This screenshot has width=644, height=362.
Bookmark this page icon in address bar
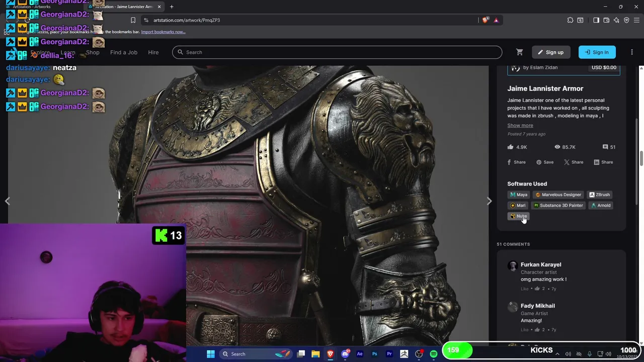point(133,20)
